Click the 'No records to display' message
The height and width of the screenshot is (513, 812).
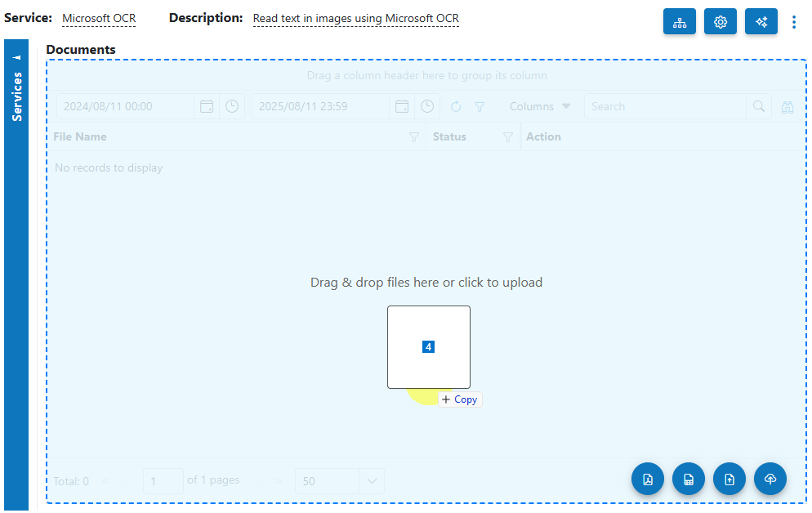pyautogui.click(x=109, y=167)
